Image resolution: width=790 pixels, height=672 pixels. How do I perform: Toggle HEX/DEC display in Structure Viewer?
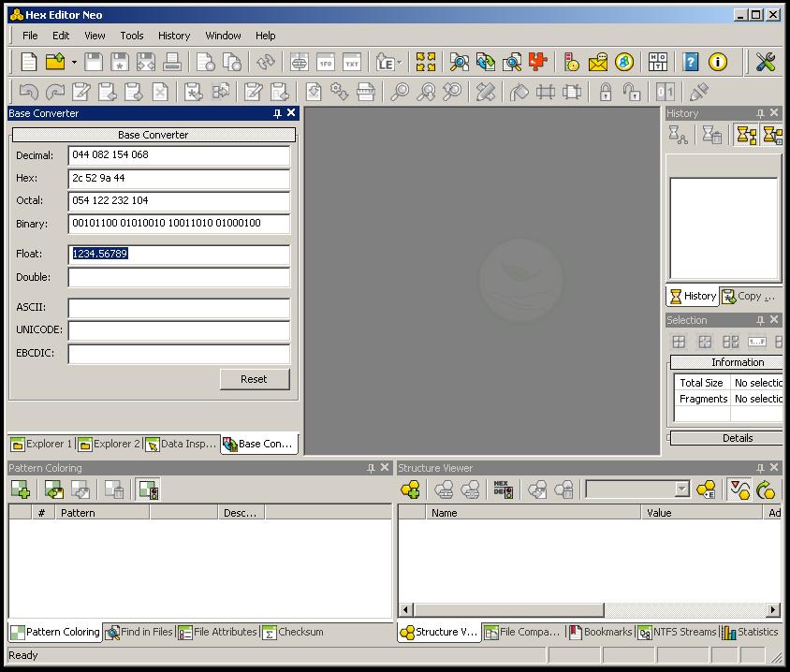point(503,489)
